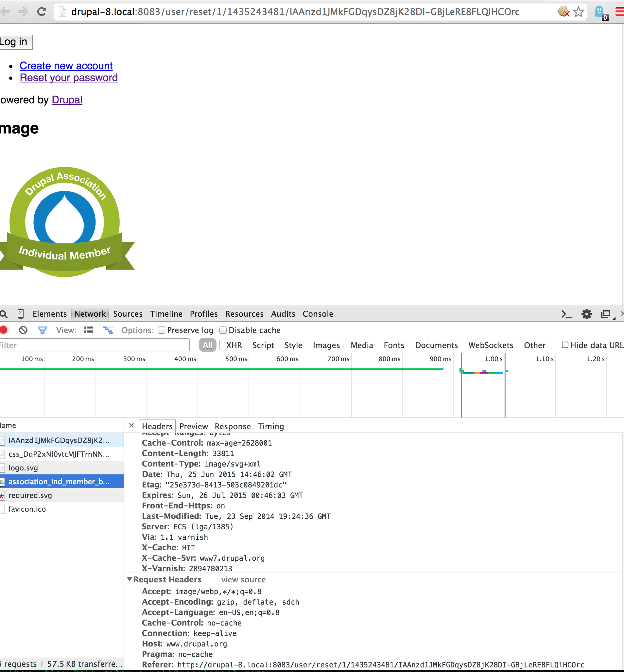Stop recording network log via red record button
The height and width of the screenshot is (672, 624).
coord(4,330)
